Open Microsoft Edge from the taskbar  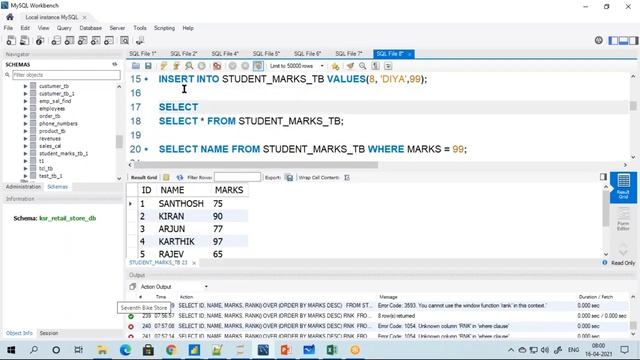pyautogui.click(x=125, y=350)
